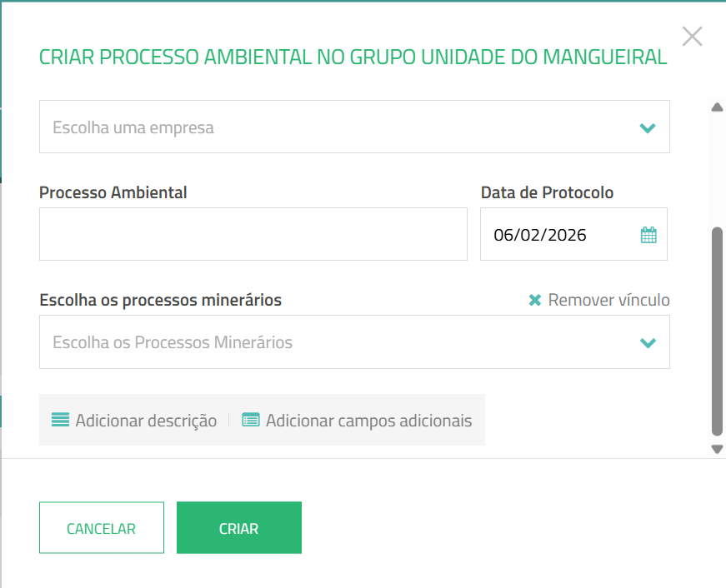Screen dimensions: 726x588
Task: Click the chevron on the empresa selector
Action: click(x=648, y=129)
